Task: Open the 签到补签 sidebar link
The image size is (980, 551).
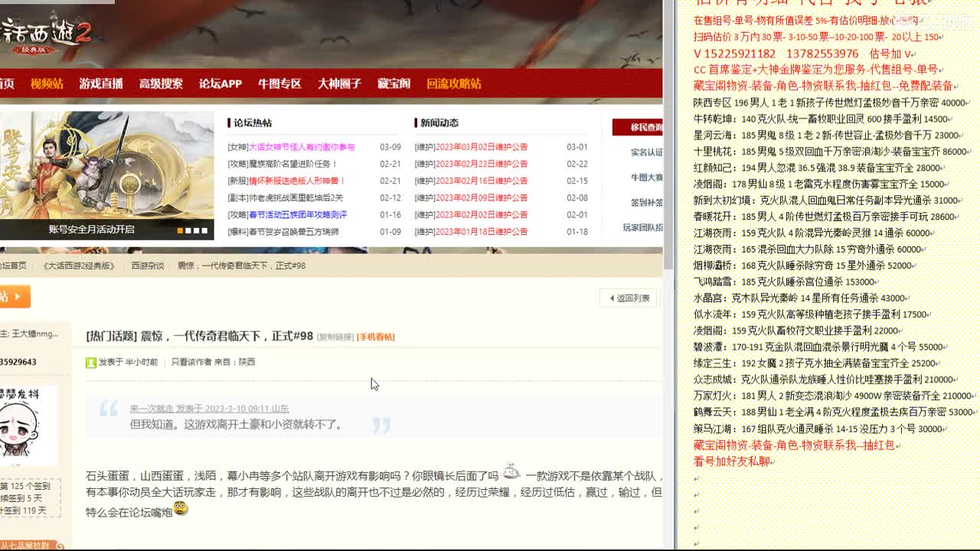Action: pos(646,203)
